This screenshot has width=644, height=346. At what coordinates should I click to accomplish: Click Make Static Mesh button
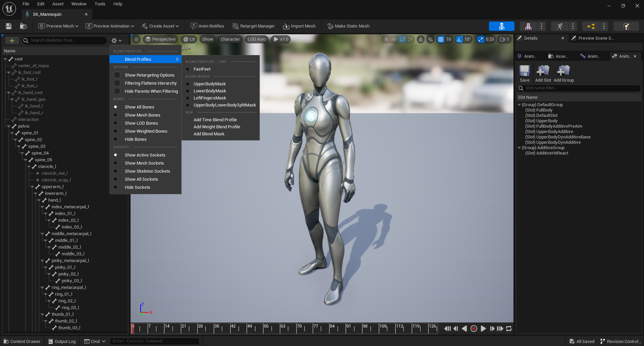pos(348,26)
